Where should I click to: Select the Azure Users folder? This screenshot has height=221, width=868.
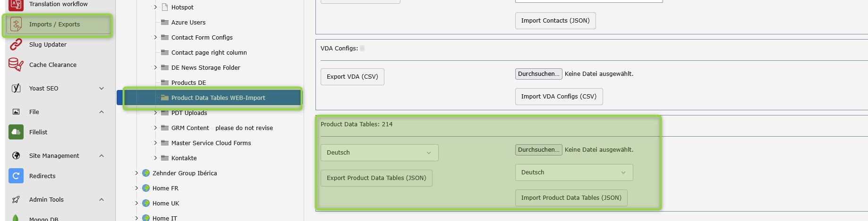point(188,23)
